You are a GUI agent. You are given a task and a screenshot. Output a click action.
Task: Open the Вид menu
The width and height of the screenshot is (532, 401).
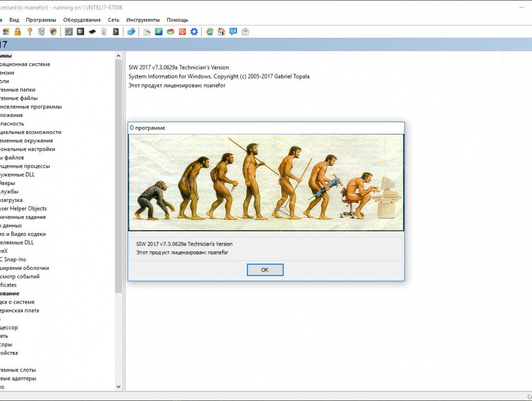[14, 19]
